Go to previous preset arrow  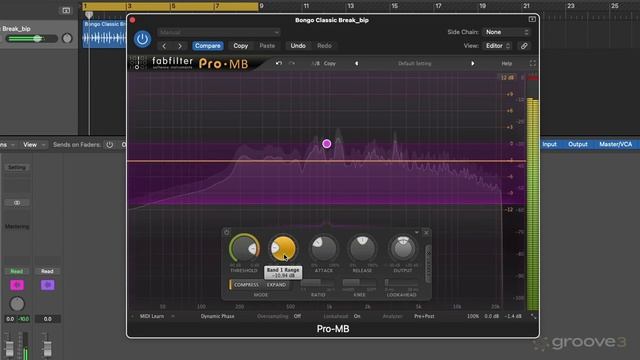click(x=357, y=64)
